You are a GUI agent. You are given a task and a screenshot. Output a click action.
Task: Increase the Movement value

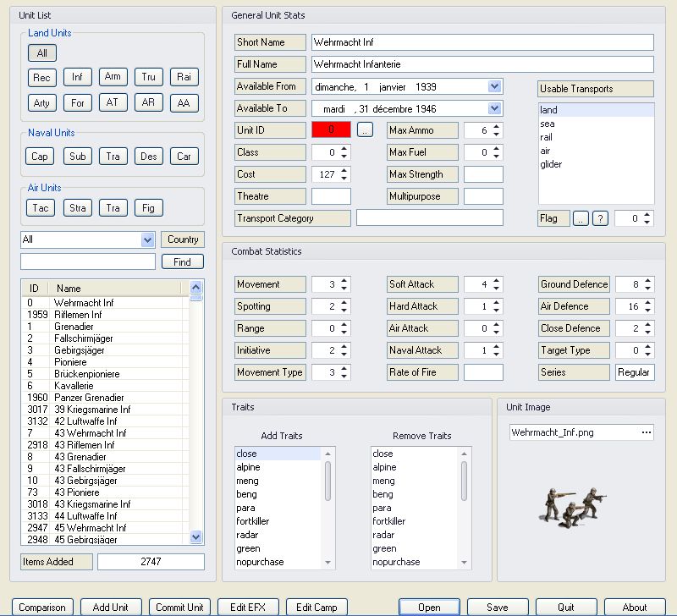click(344, 281)
